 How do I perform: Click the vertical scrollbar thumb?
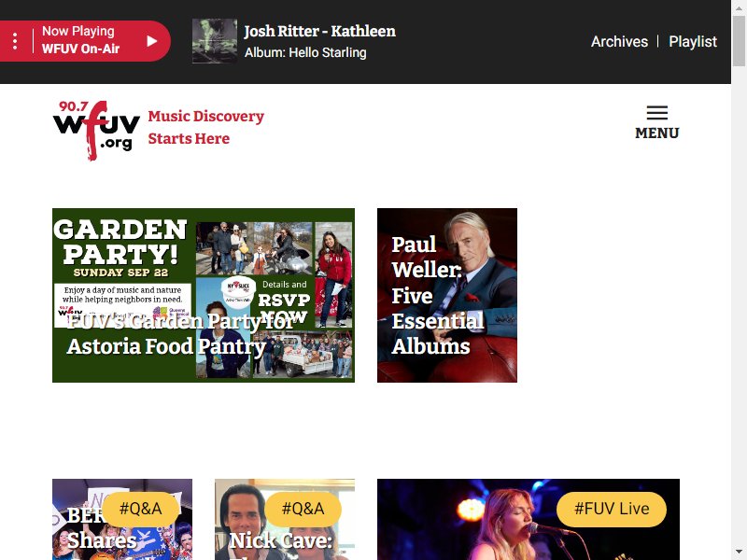click(x=739, y=41)
